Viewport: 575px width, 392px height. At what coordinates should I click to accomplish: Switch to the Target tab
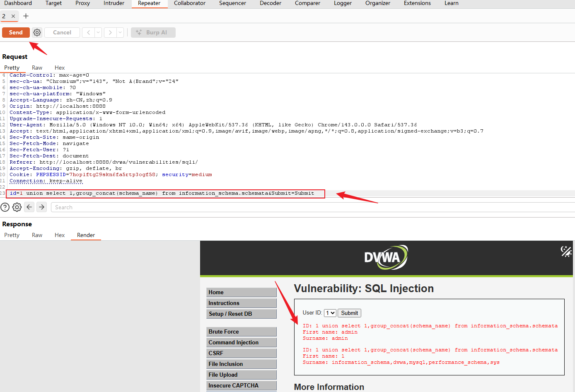(x=54, y=3)
